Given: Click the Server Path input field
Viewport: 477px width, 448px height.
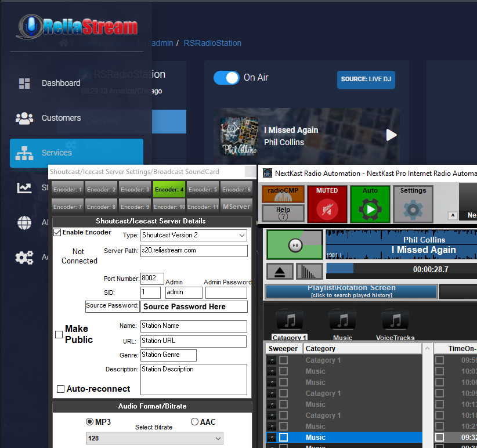Looking at the screenshot, I should point(194,251).
